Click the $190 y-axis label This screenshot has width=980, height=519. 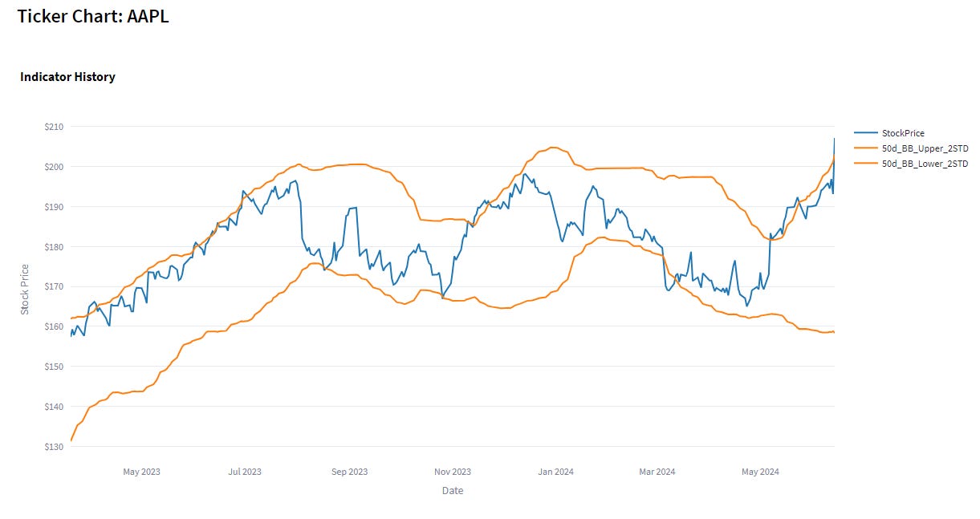[x=55, y=207]
